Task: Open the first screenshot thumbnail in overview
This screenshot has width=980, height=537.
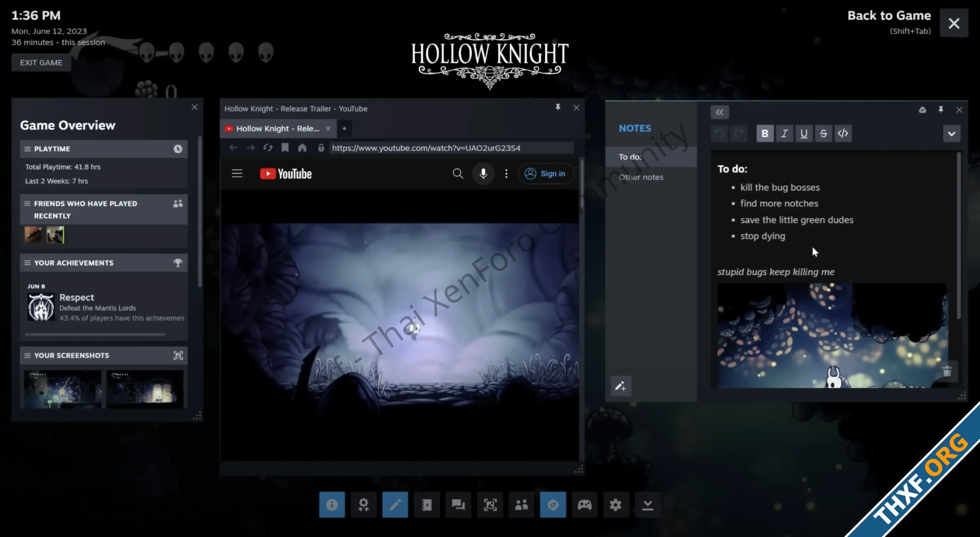Action: (63, 389)
